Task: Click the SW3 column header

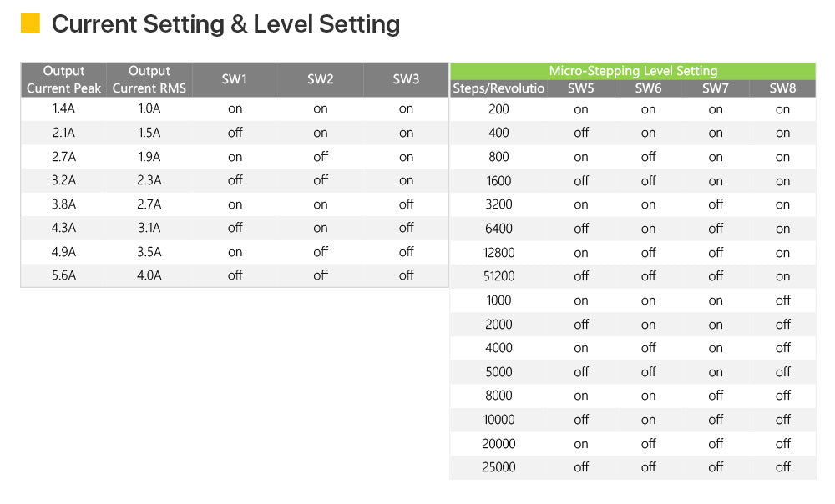Action: (406, 80)
